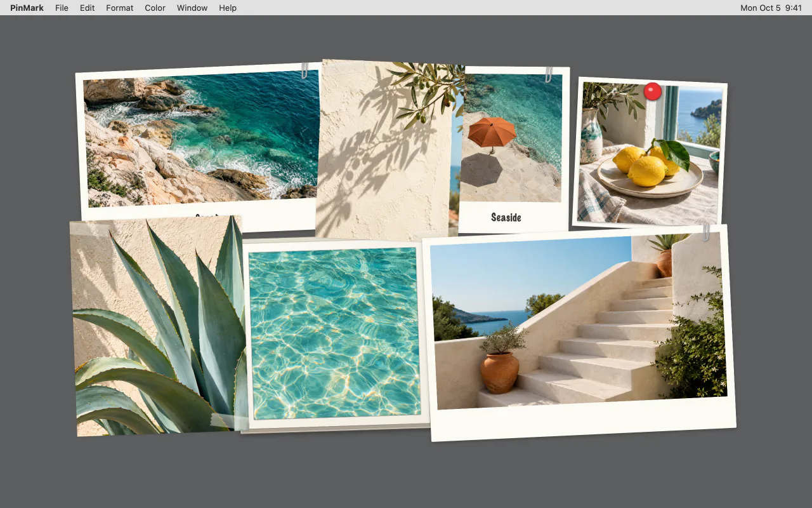Open the Color menu
This screenshot has width=812, height=508.
[155, 8]
